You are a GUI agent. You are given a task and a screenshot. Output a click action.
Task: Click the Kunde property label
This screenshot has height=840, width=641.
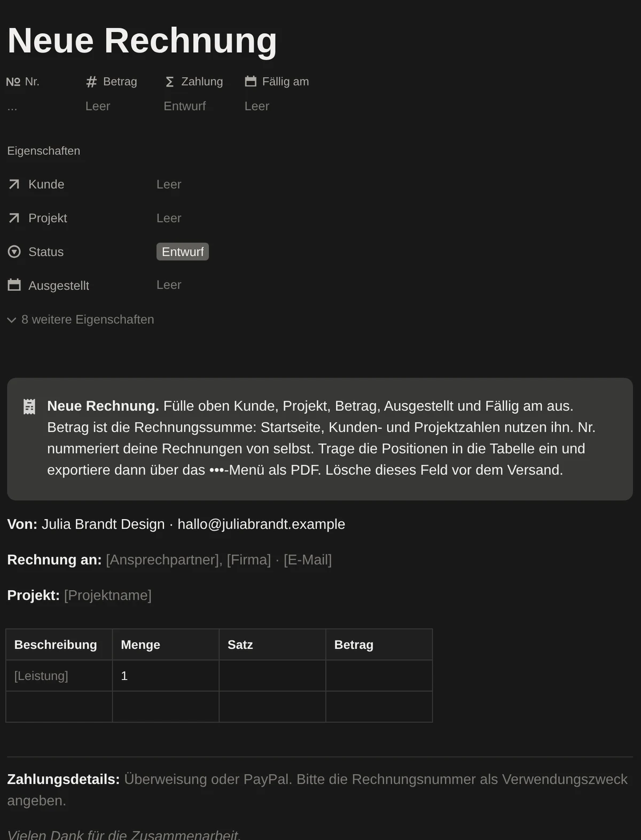coord(46,184)
